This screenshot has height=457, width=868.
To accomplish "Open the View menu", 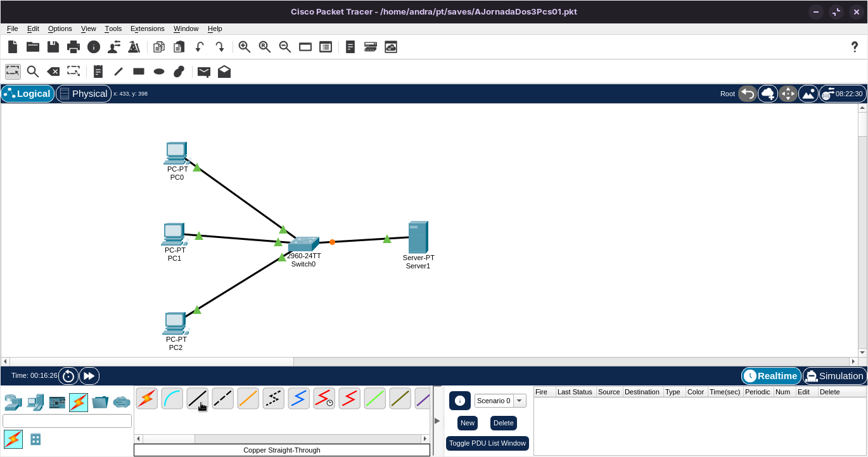I will click(88, 28).
